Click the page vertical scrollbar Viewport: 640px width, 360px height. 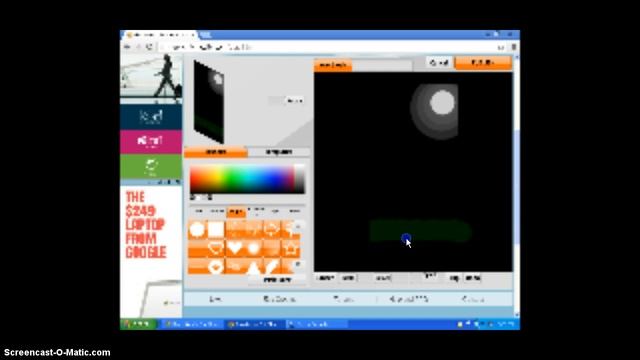click(x=517, y=186)
